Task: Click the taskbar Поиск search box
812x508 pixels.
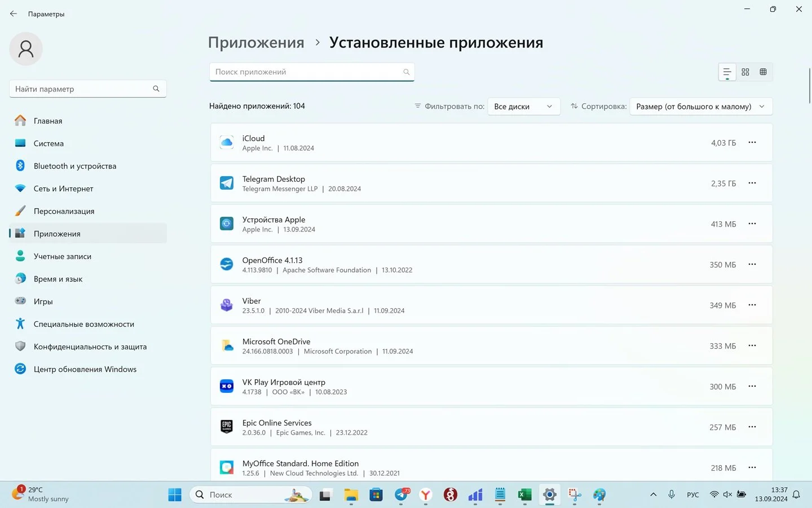Action: tap(251, 495)
